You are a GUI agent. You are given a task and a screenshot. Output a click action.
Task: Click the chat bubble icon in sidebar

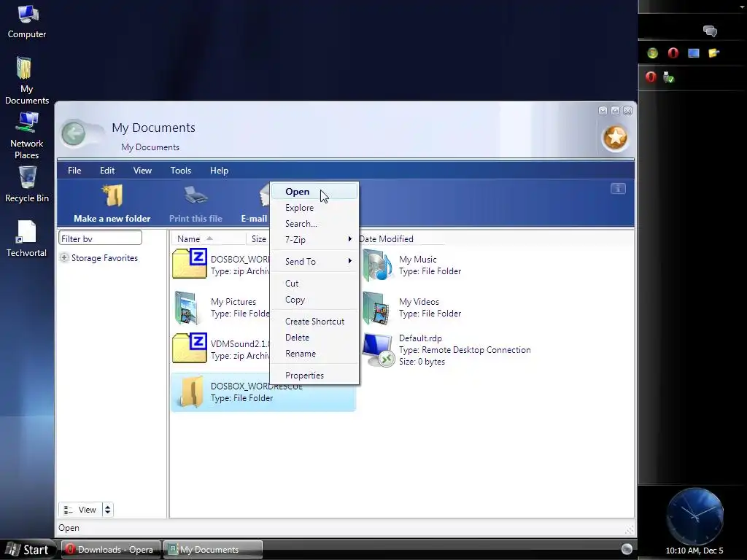[x=710, y=31]
